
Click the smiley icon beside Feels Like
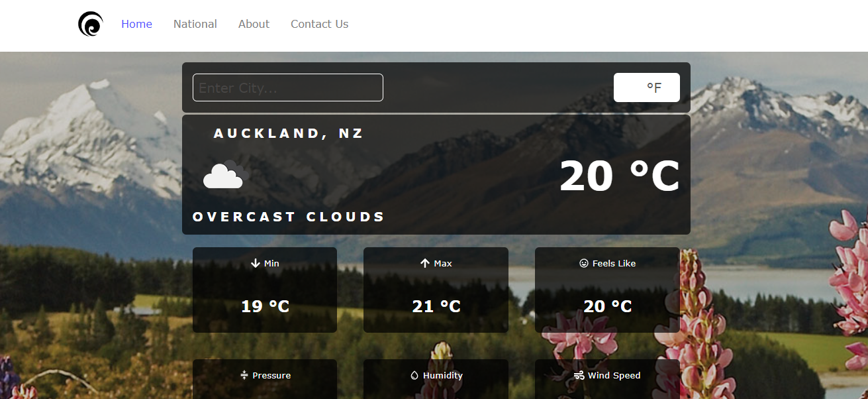click(584, 263)
